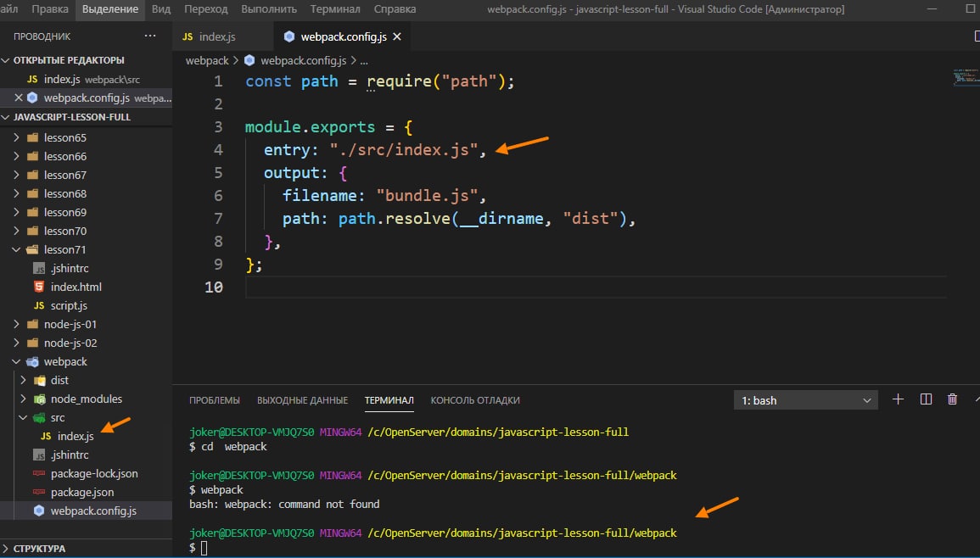Click the breadcrumb ellipsis symbol

click(x=364, y=60)
